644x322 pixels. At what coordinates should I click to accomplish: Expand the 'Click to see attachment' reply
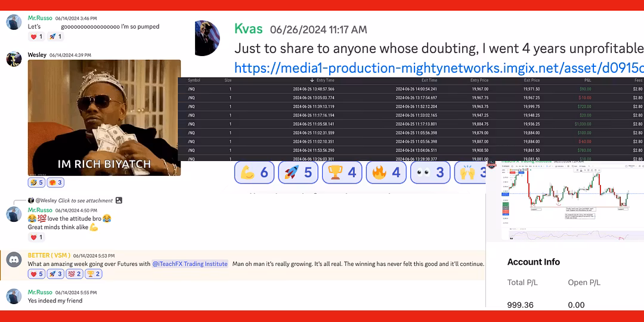pos(87,200)
